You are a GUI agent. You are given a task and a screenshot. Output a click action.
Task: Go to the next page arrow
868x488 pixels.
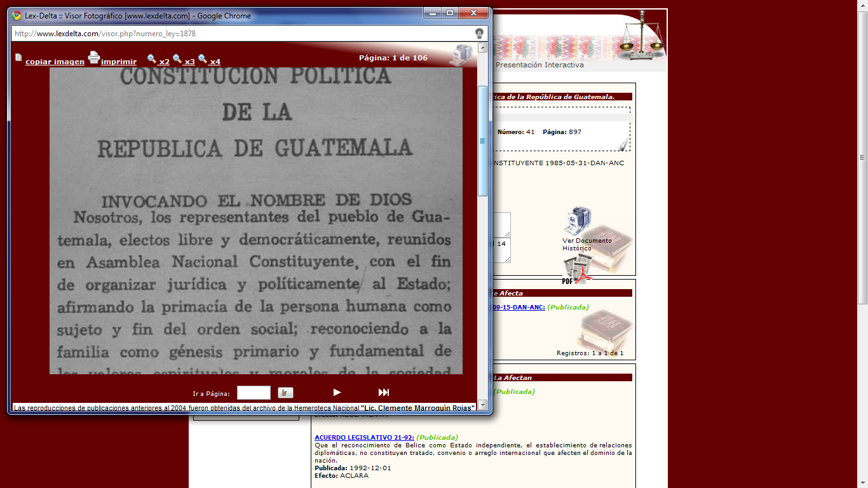337,393
